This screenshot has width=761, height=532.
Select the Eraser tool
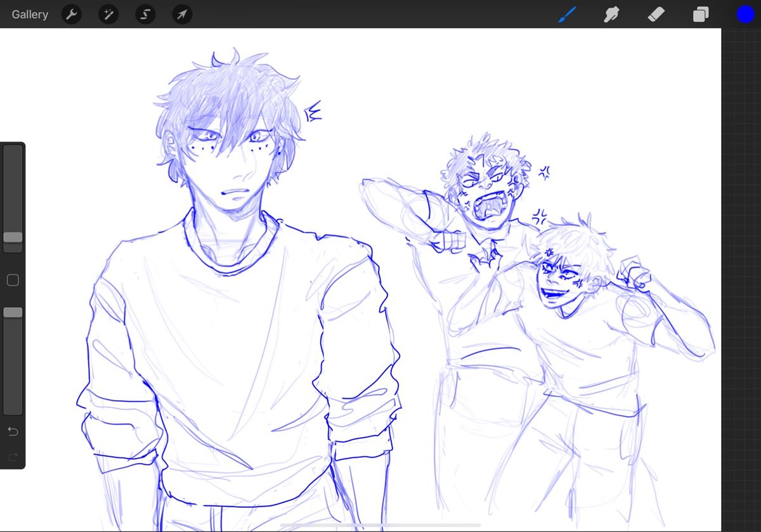(656, 14)
